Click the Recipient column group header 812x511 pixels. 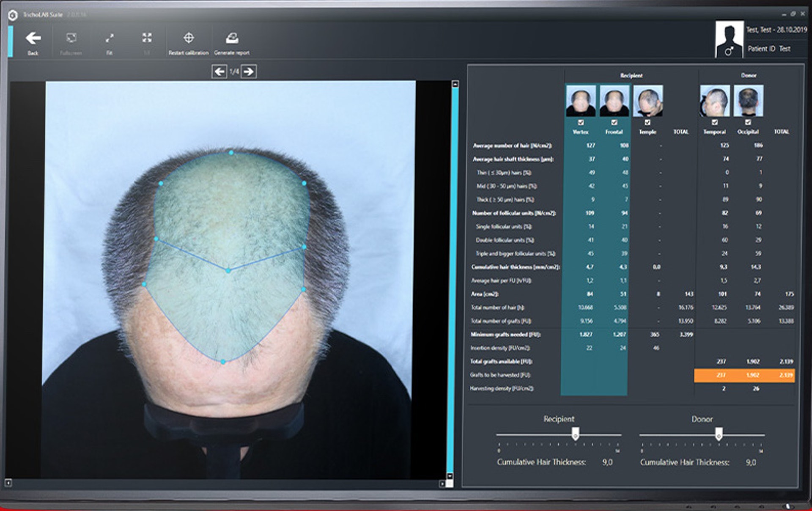(x=631, y=75)
